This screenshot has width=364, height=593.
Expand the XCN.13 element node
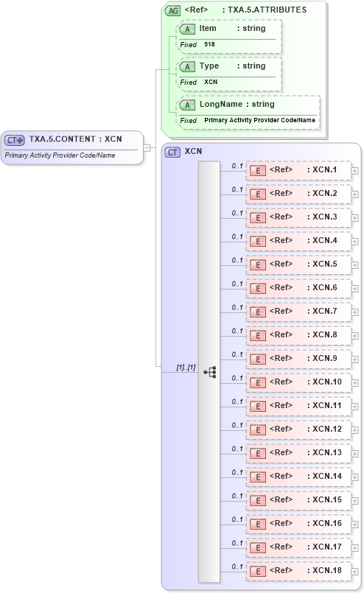[x=354, y=454]
